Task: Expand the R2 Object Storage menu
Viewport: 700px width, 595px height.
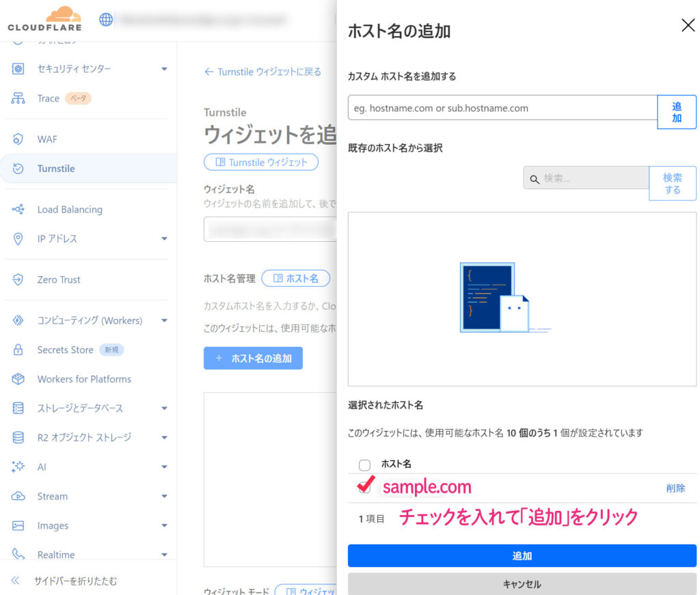Action: click(x=164, y=437)
